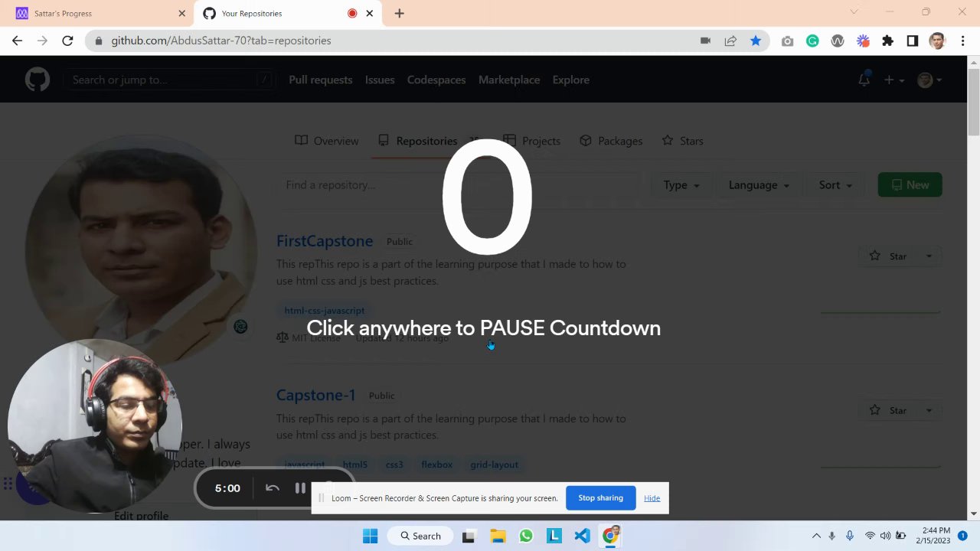Viewport: 980px width, 551px height.
Task: Open GitHub notifications bell
Action: click(x=864, y=80)
